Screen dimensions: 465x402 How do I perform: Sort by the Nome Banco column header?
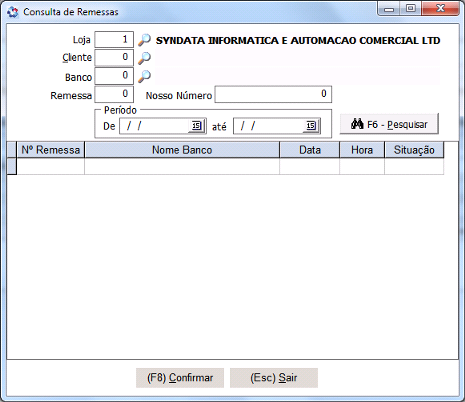(x=182, y=150)
